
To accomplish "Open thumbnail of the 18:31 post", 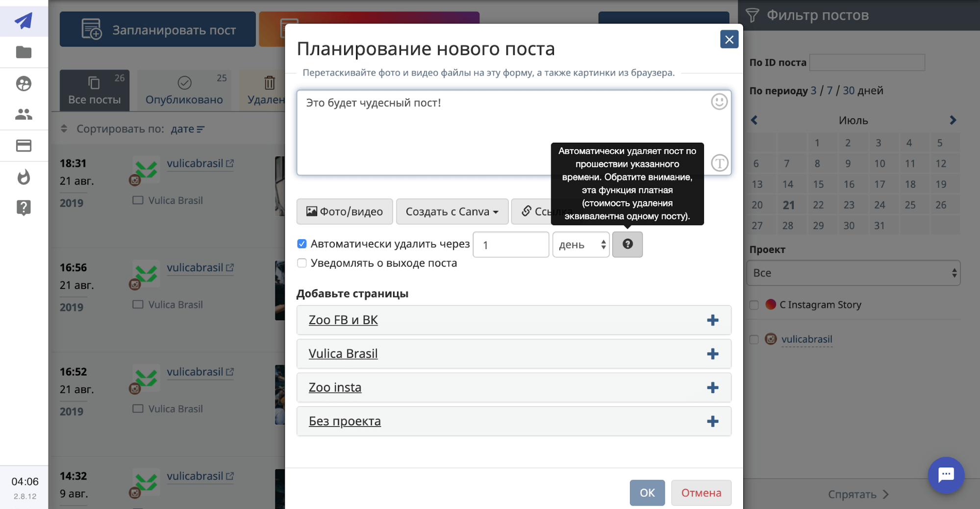I will pyautogui.click(x=280, y=186).
